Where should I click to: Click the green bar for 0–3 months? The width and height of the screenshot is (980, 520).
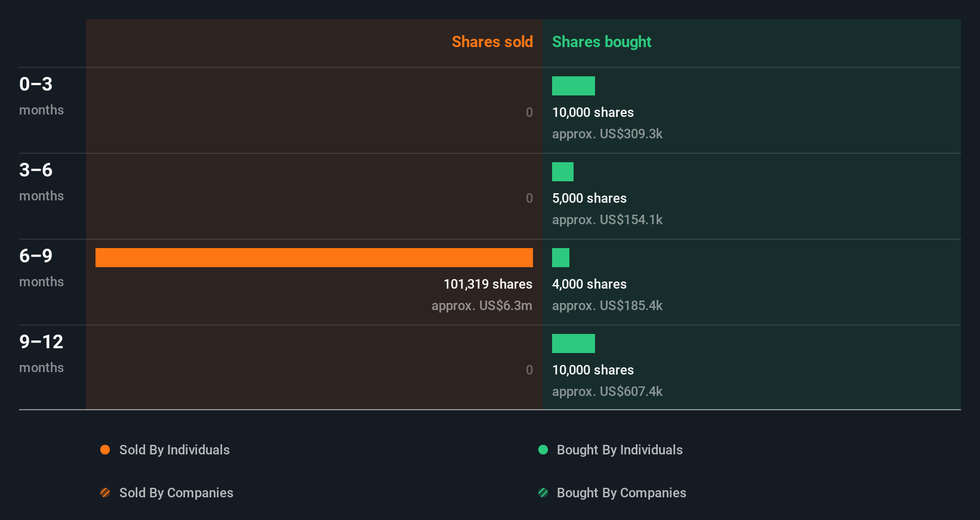click(x=574, y=86)
